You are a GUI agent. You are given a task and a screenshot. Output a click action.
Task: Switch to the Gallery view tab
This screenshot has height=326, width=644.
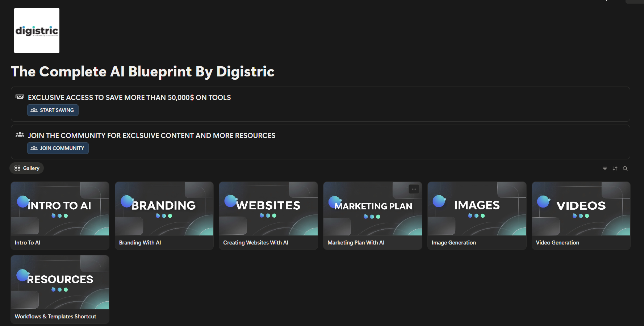point(26,168)
